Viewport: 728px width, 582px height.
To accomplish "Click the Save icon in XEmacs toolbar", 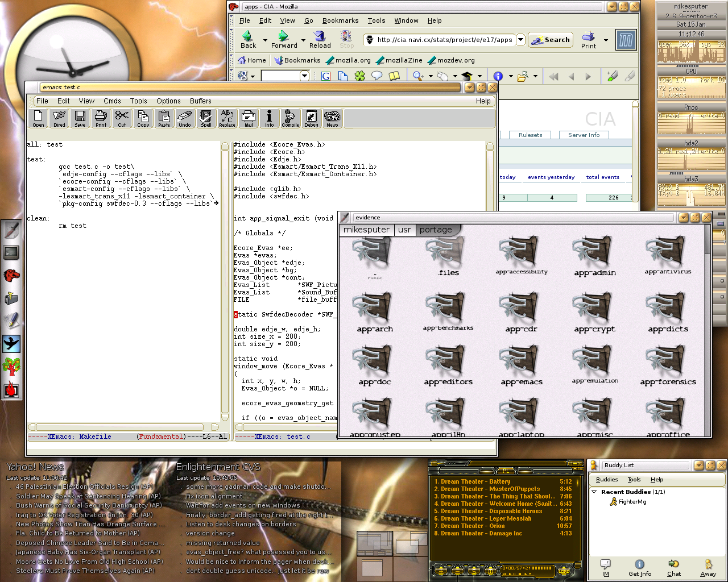I will (x=80, y=118).
